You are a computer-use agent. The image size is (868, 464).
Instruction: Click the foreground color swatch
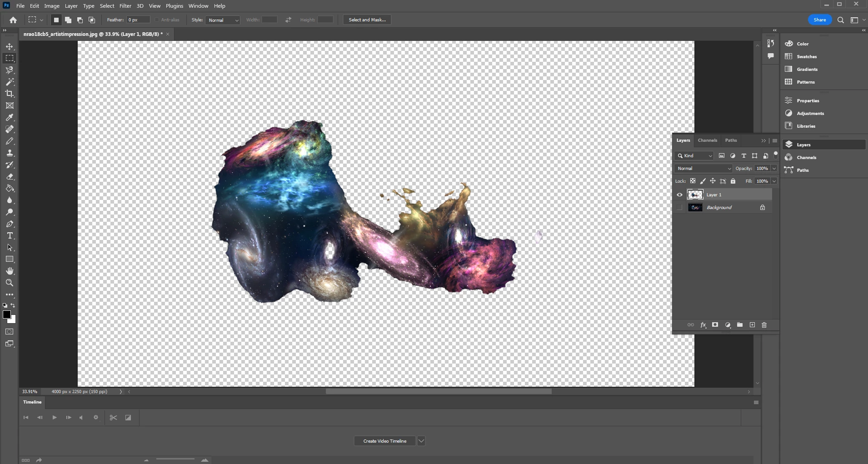tap(7, 314)
